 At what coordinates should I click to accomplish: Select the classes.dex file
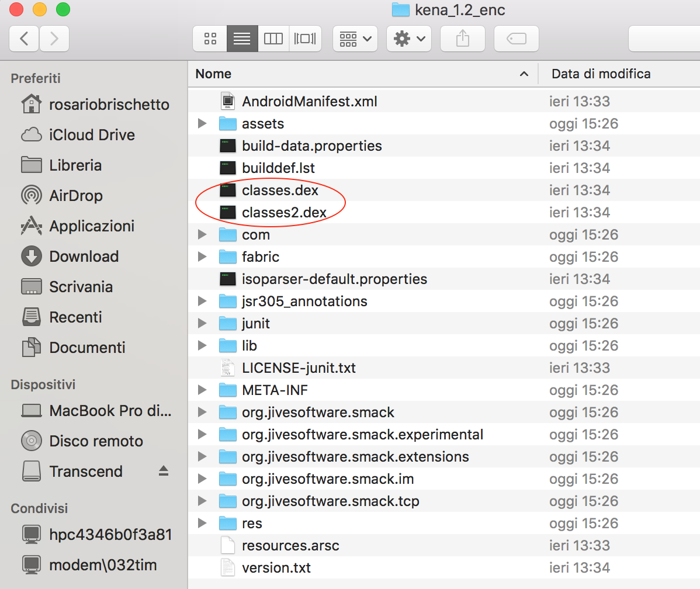[x=280, y=190]
